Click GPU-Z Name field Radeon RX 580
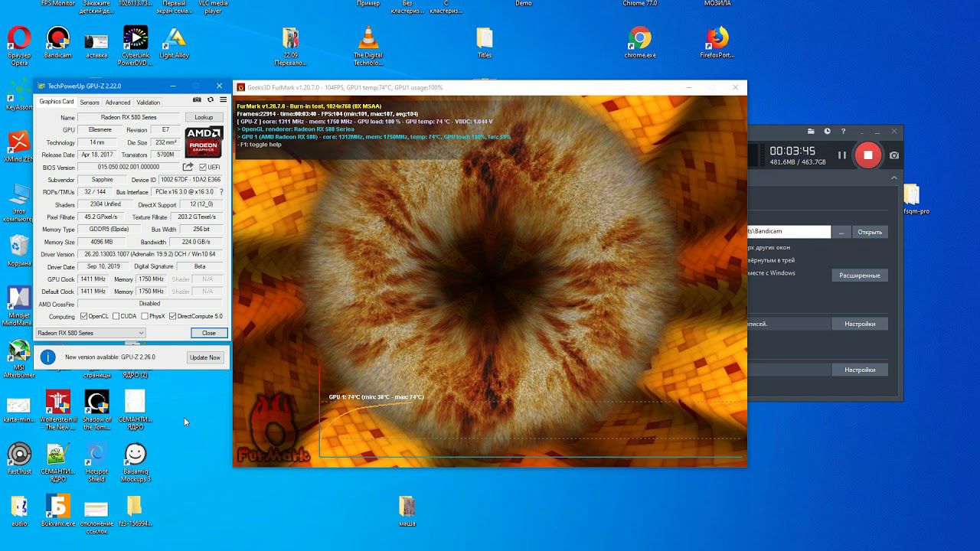 tap(129, 117)
